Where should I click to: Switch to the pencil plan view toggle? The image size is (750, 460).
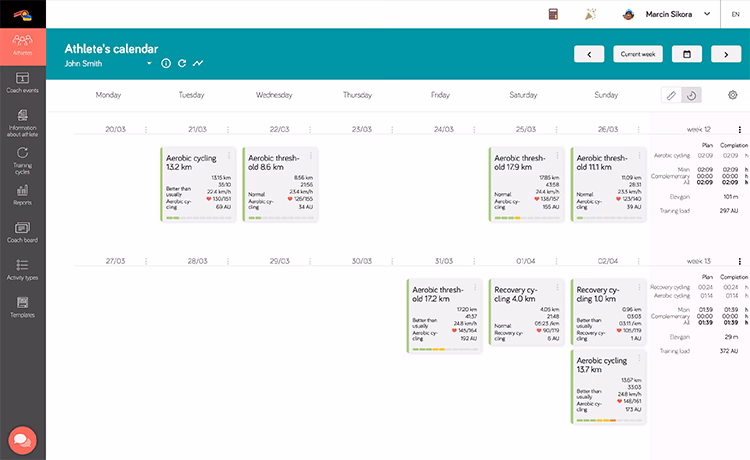pyautogui.click(x=672, y=95)
